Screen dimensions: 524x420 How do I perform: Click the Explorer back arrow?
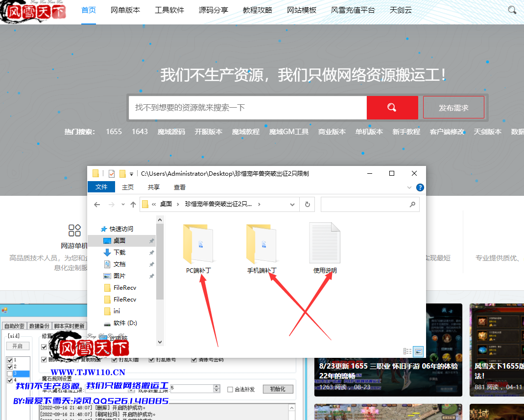(x=97, y=205)
